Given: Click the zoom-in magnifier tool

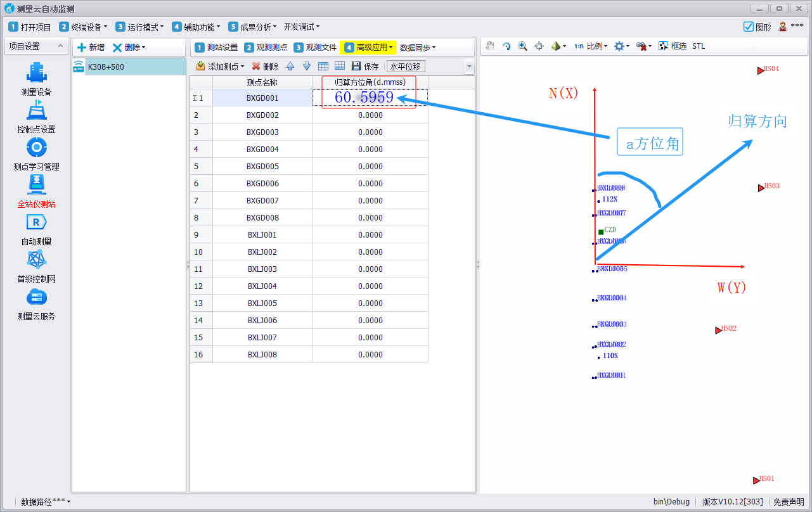Looking at the screenshot, I should (522, 46).
